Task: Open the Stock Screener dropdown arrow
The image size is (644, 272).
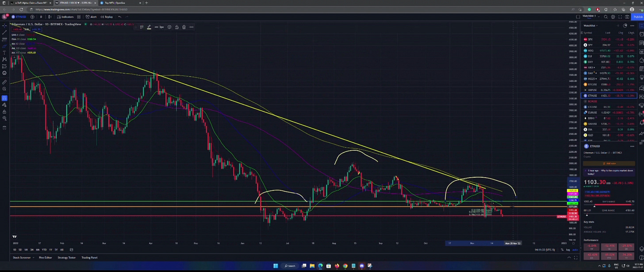Action: pyautogui.click(x=34, y=257)
